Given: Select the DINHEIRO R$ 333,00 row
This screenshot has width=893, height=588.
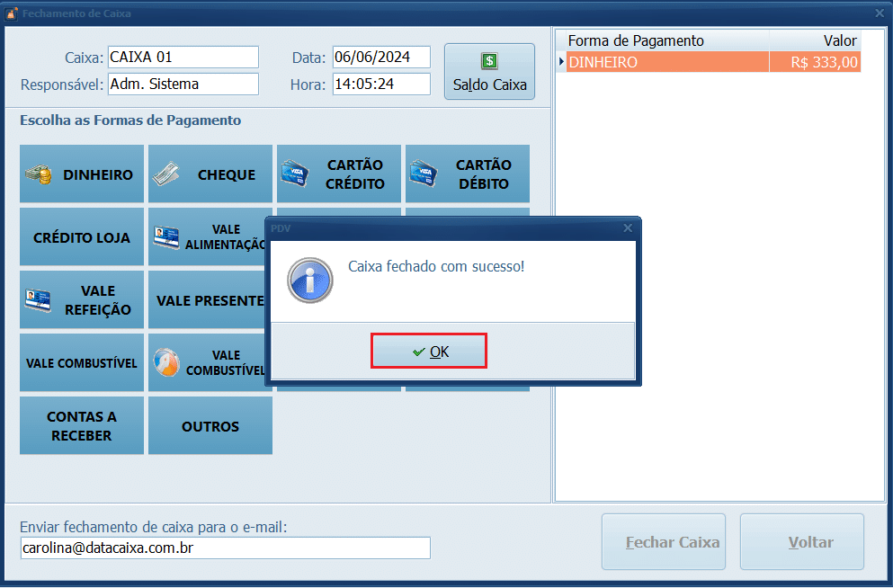Looking at the screenshot, I should [x=709, y=63].
